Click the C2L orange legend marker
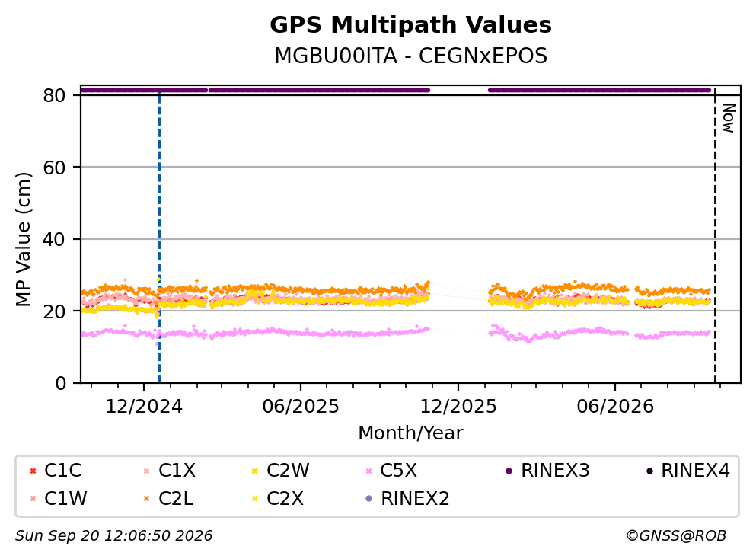Viewport: 756px width, 559px height. [147, 499]
